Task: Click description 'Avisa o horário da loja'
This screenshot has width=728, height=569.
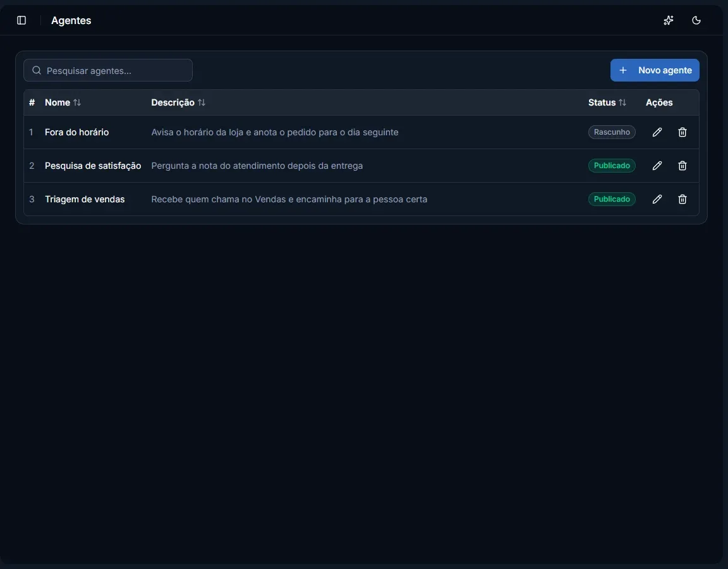Action: pyautogui.click(x=275, y=132)
